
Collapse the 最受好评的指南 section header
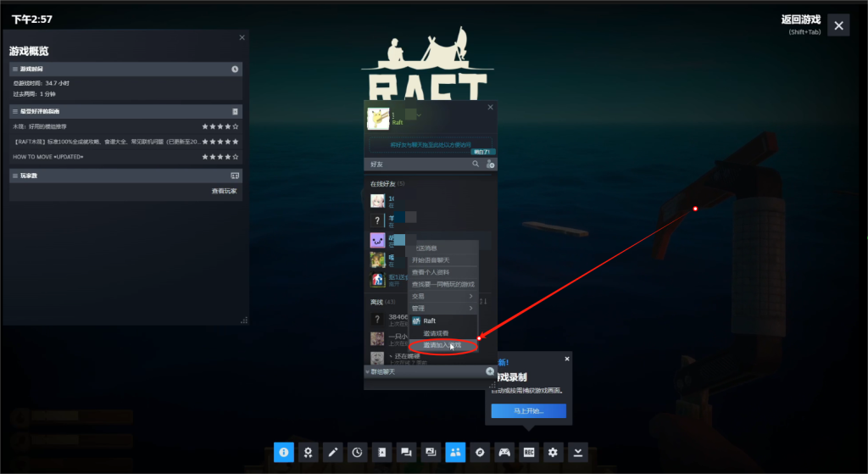click(125, 111)
